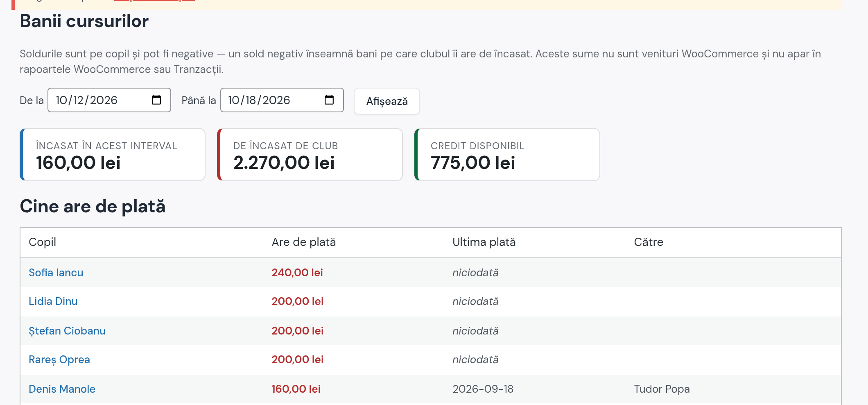The width and height of the screenshot is (868, 405).
Task: Open the calendar picker for Până la date
Action: (329, 100)
